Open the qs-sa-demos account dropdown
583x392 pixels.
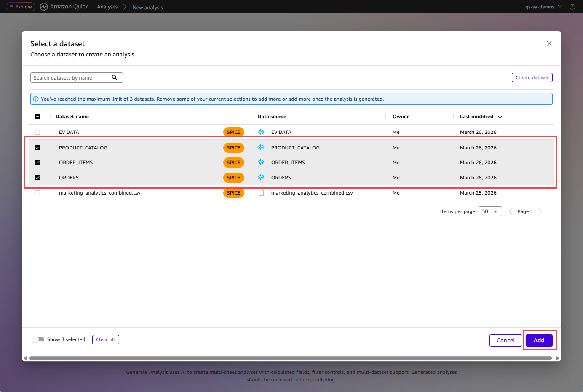(x=543, y=7)
